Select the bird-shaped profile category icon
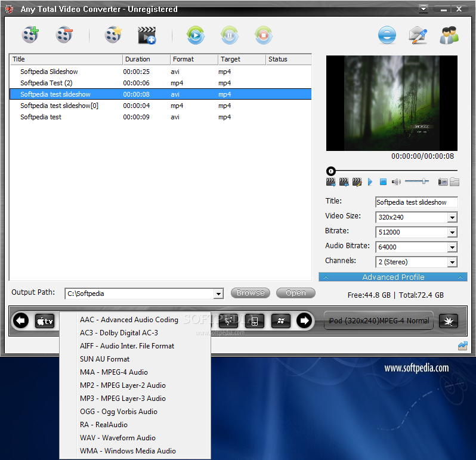 pyautogui.click(x=228, y=321)
